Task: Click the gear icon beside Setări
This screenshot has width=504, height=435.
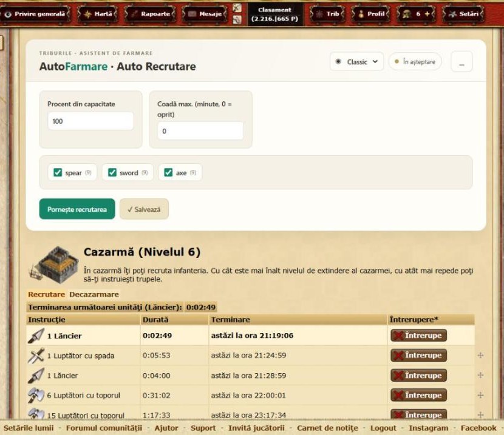Action: 452,14
